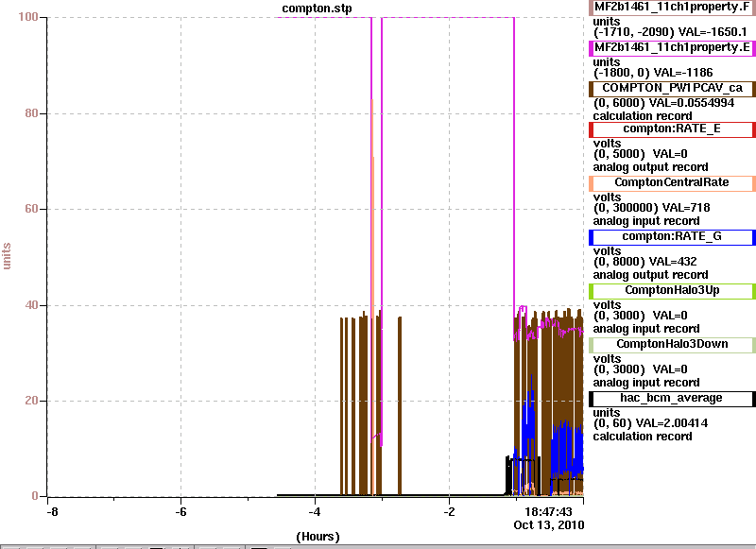Image resolution: width=756 pixels, height=549 pixels.
Task: Click the x-axis tick label "-4"
Action: [315, 512]
